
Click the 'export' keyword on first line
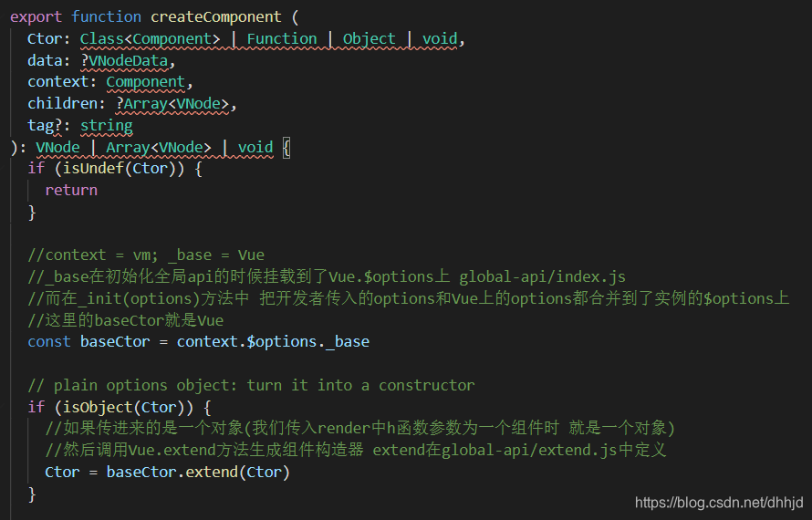point(36,16)
